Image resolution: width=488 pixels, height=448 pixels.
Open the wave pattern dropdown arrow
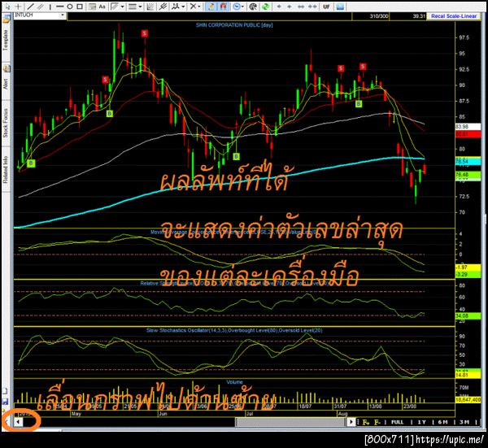pos(183,7)
